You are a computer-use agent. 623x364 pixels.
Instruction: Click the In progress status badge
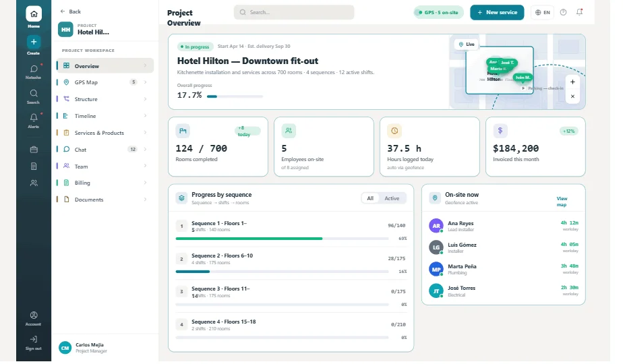[x=195, y=47]
